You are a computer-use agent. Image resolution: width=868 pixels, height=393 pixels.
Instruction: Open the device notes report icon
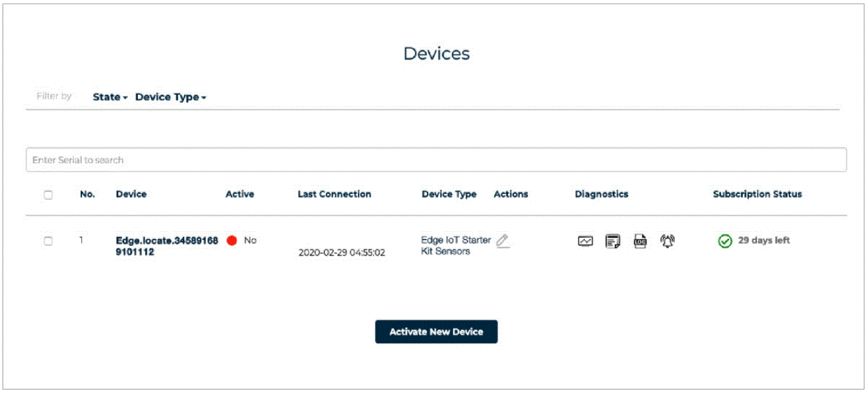pos(612,241)
